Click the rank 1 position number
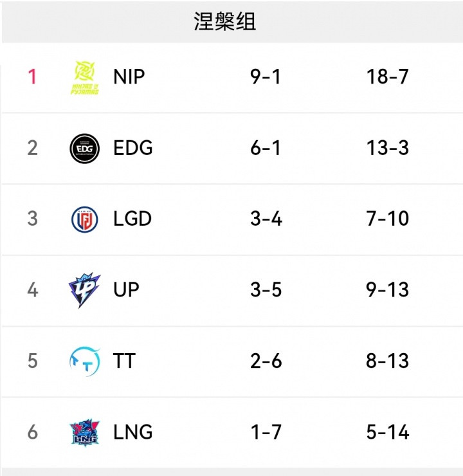 click(32, 77)
